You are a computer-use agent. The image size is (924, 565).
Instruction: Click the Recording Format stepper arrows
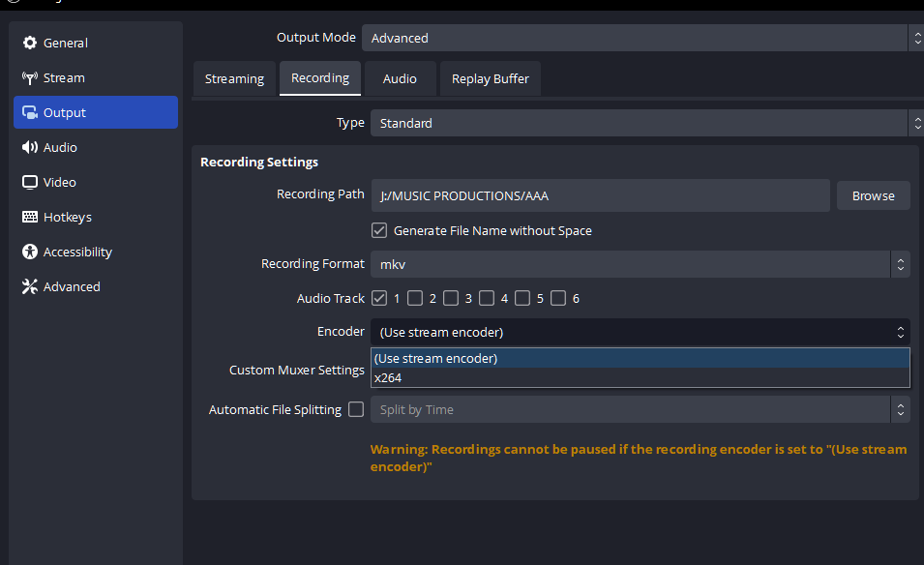(x=901, y=263)
